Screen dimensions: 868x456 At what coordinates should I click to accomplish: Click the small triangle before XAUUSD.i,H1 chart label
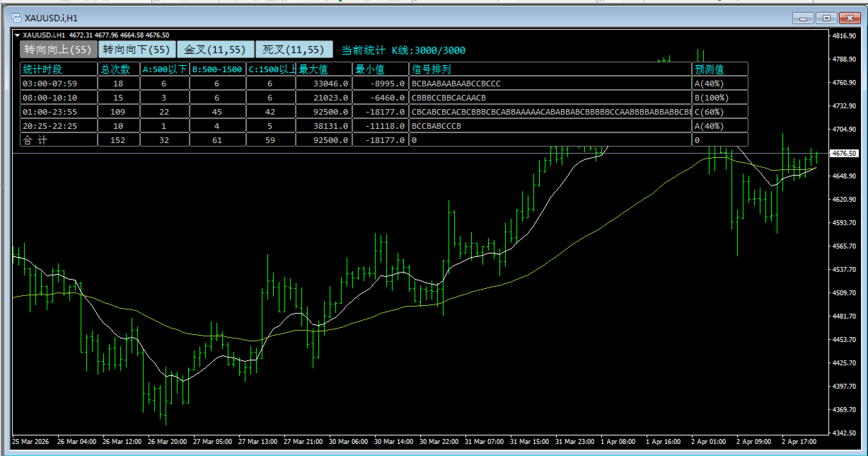click(18, 35)
